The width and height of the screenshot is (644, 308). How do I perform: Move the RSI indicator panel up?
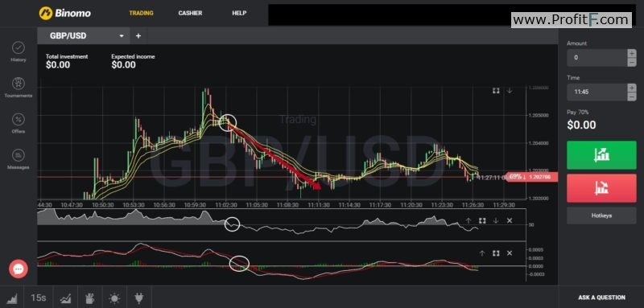(x=469, y=220)
